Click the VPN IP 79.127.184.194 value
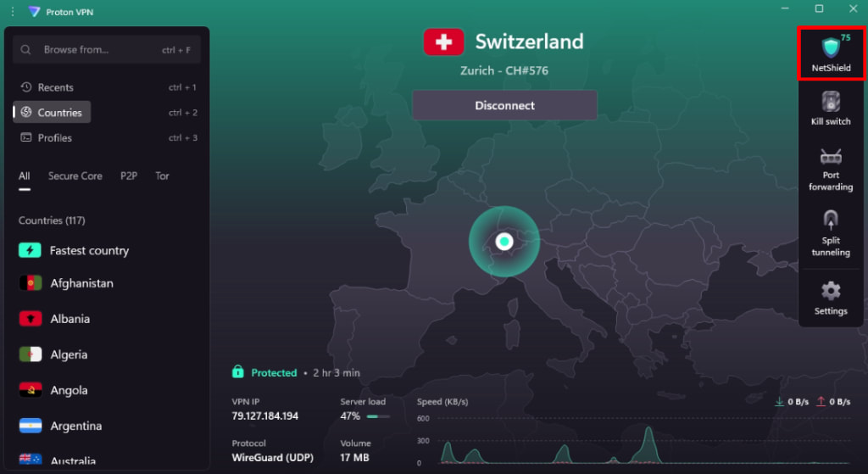This screenshot has width=868, height=474. point(264,415)
